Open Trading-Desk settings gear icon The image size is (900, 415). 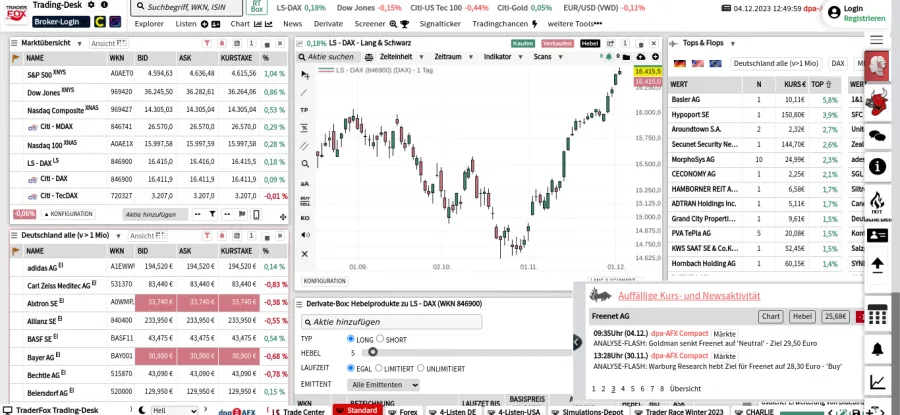pos(91,5)
